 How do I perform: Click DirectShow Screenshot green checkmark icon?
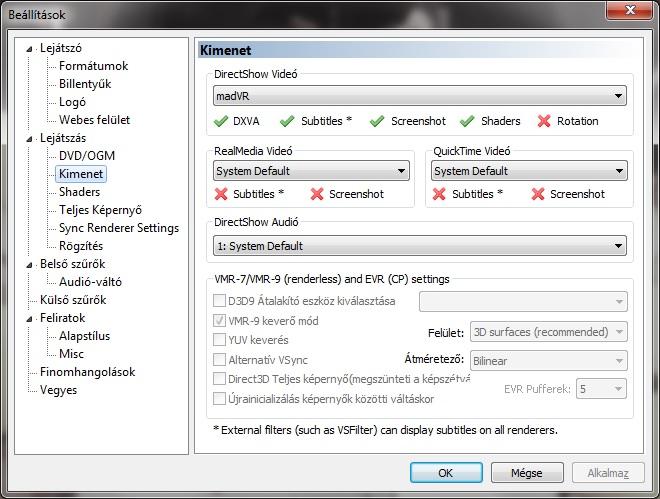377,121
